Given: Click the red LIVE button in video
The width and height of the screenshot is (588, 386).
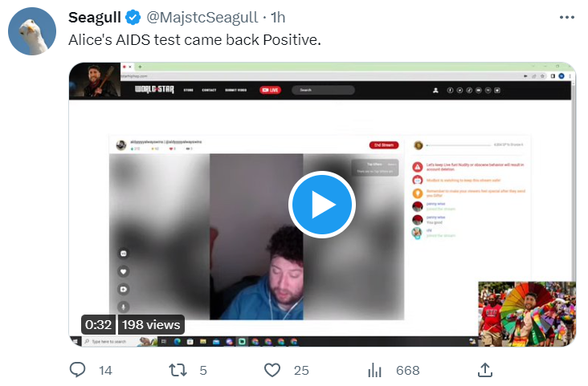Looking at the screenshot, I should coord(270,90).
